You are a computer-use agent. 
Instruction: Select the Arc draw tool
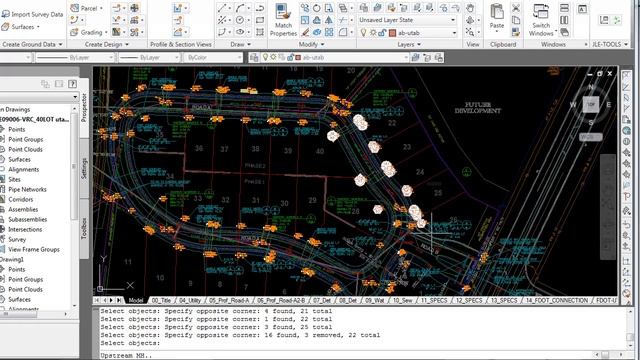[240, 8]
